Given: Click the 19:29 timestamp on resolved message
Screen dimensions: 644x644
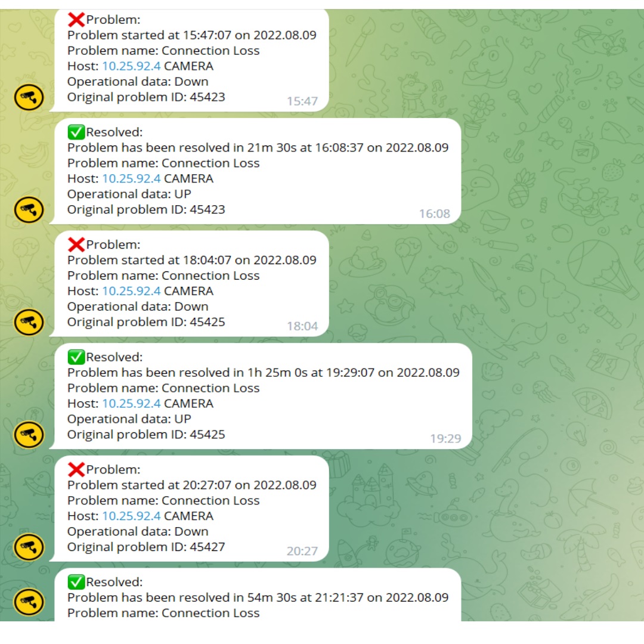Looking at the screenshot, I should point(445,439).
